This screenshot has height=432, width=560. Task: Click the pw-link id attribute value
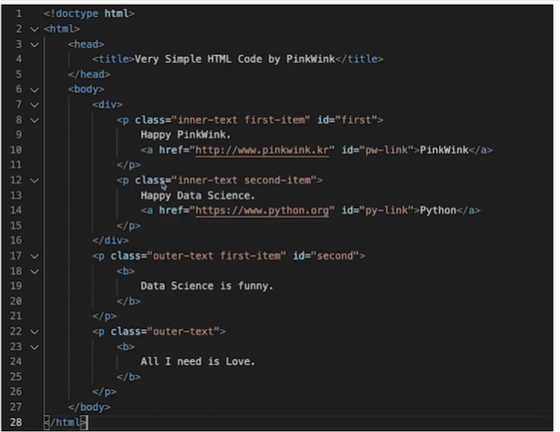pos(386,150)
